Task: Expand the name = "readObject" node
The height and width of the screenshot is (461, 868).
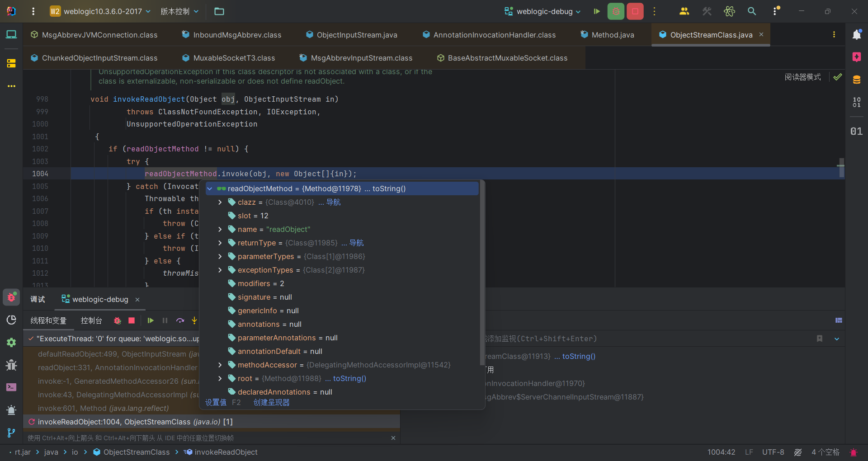Action: tap(220, 229)
